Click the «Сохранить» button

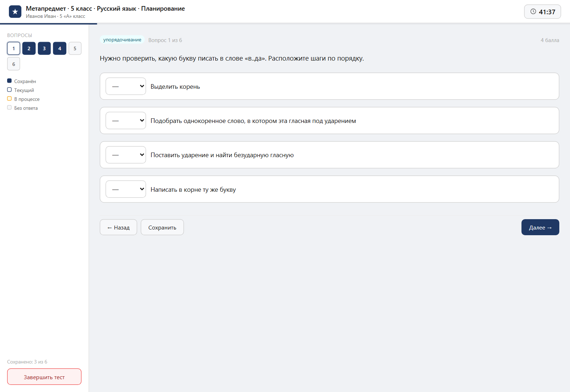(162, 227)
